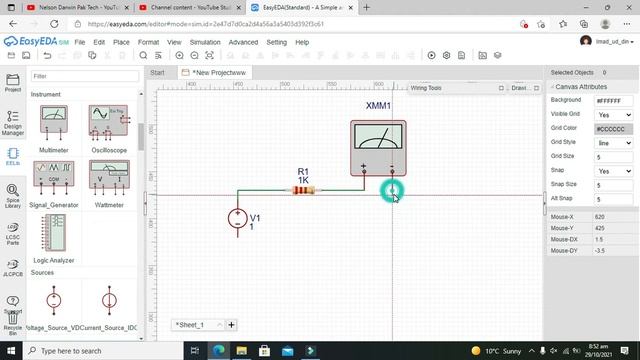
Task: Click the Copy toolbar icon
Action: point(92,55)
